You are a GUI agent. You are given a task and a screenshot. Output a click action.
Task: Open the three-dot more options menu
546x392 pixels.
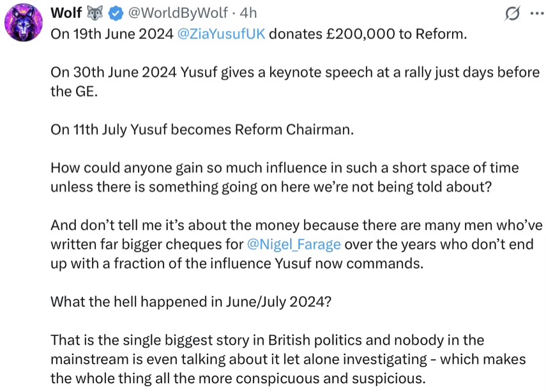[537, 13]
